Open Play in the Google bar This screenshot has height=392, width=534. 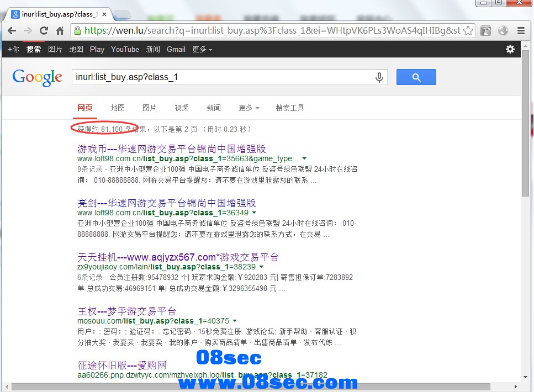97,49
